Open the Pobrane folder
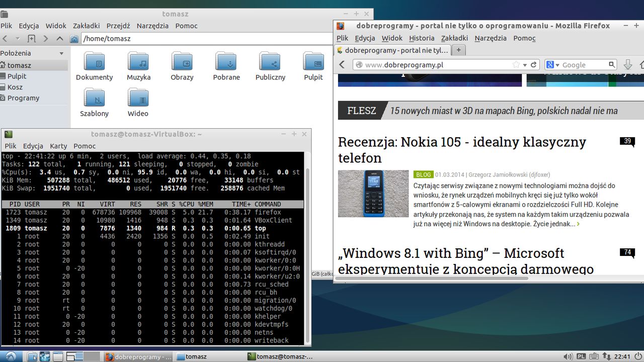 click(x=226, y=66)
